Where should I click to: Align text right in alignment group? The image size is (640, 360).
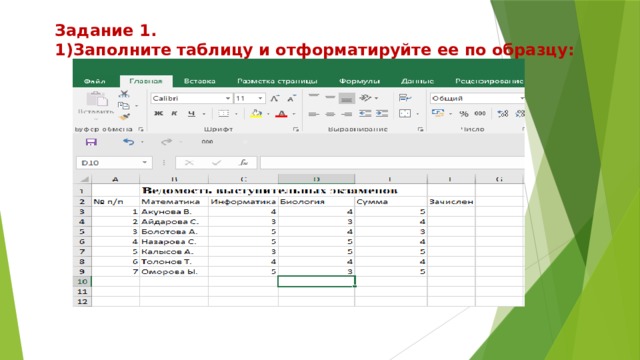point(347,114)
